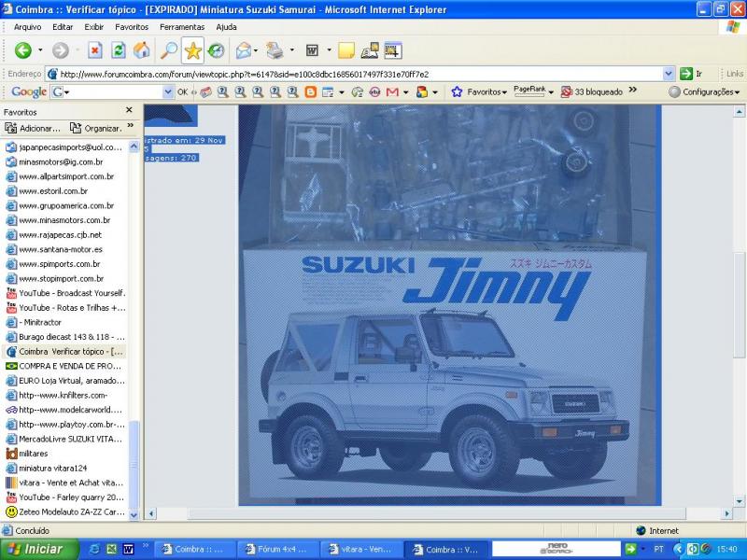Open the Google toolbar Favoritos menu

[479, 91]
